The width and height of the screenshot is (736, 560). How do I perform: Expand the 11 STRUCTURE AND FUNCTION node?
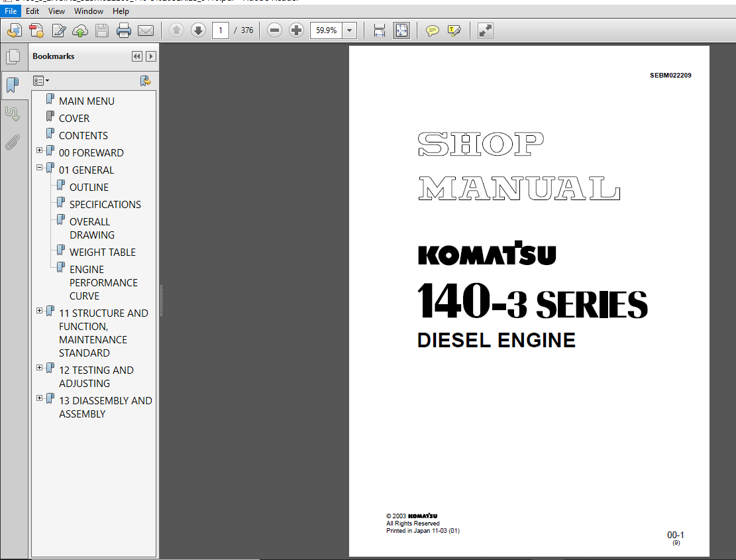click(x=40, y=311)
